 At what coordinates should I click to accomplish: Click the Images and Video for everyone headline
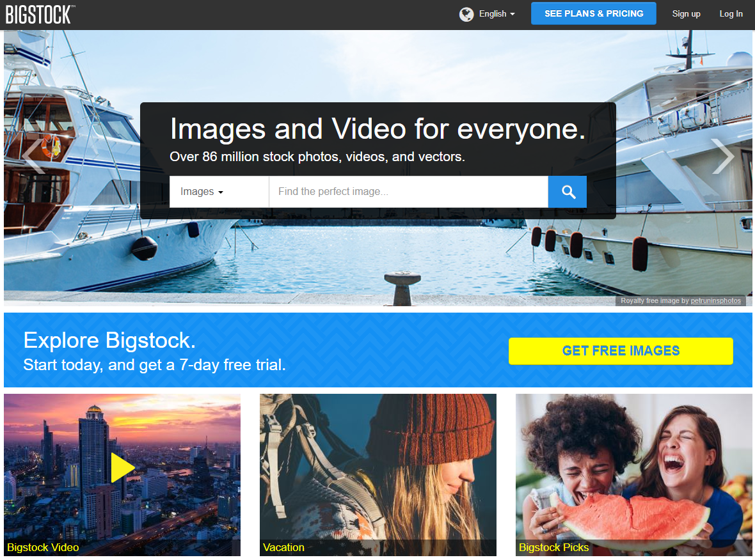(377, 129)
